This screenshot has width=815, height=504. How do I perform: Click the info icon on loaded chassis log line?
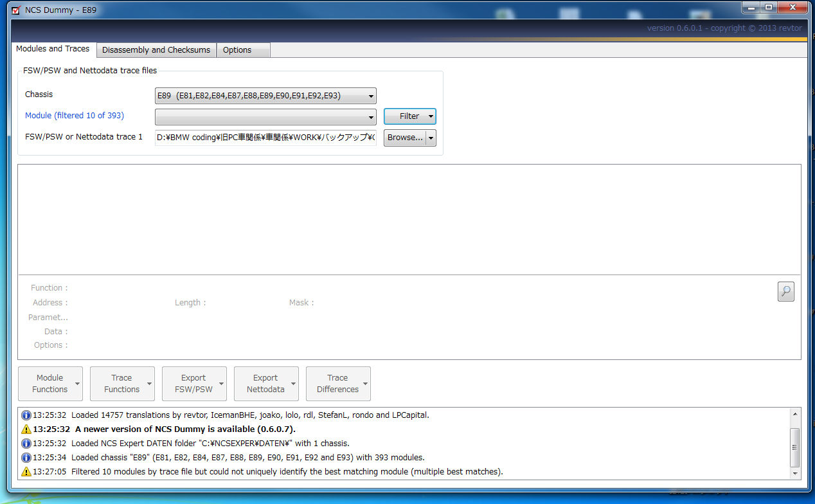[26, 458]
